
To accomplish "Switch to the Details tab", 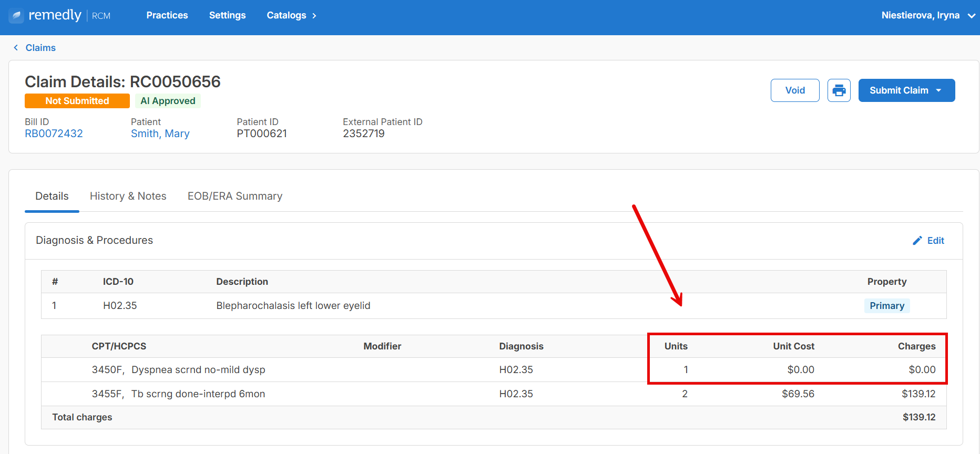I will pyautogui.click(x=52, y=196).
